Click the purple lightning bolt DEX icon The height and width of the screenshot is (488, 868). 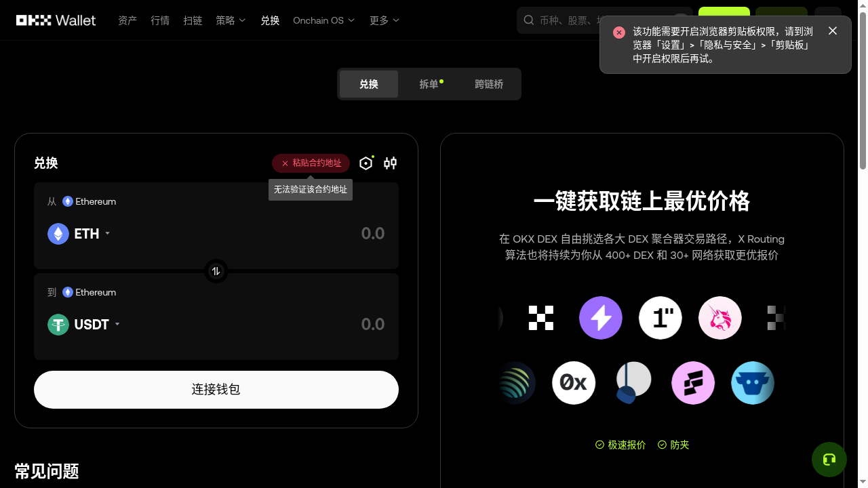[x=601, y=318]
